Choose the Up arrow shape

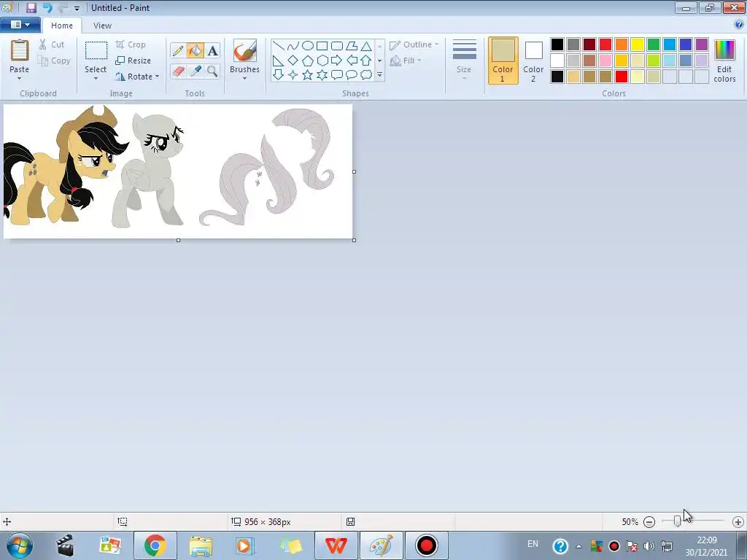coord(366,61)
